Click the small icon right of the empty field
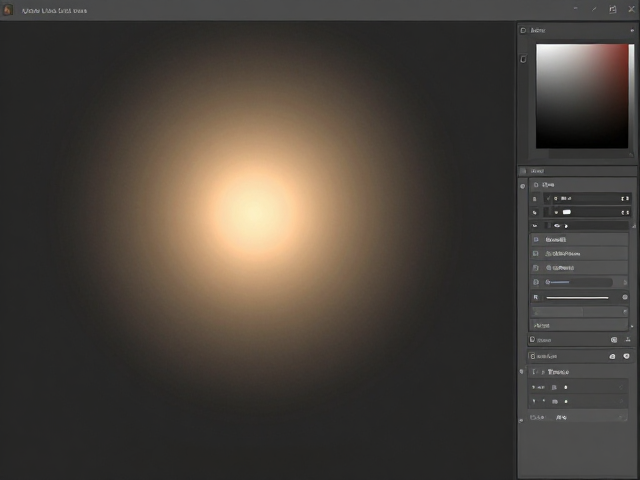 (x=625, y=312)
